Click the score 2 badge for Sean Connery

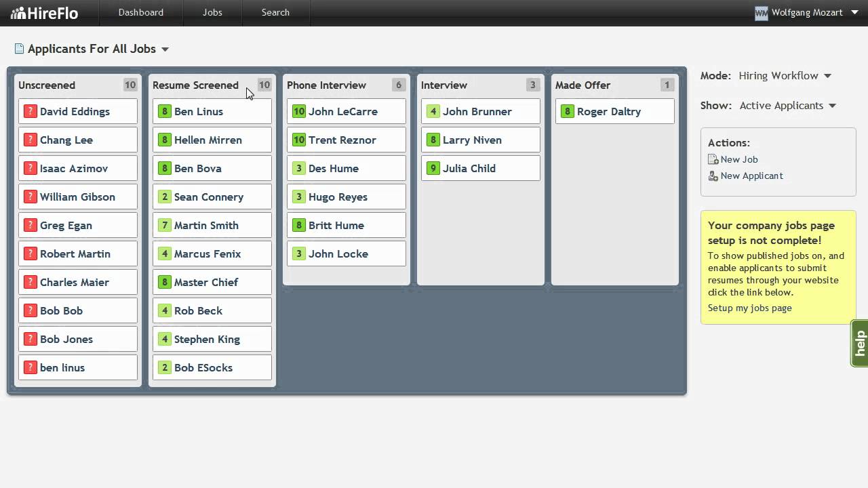tap(164, 197)
